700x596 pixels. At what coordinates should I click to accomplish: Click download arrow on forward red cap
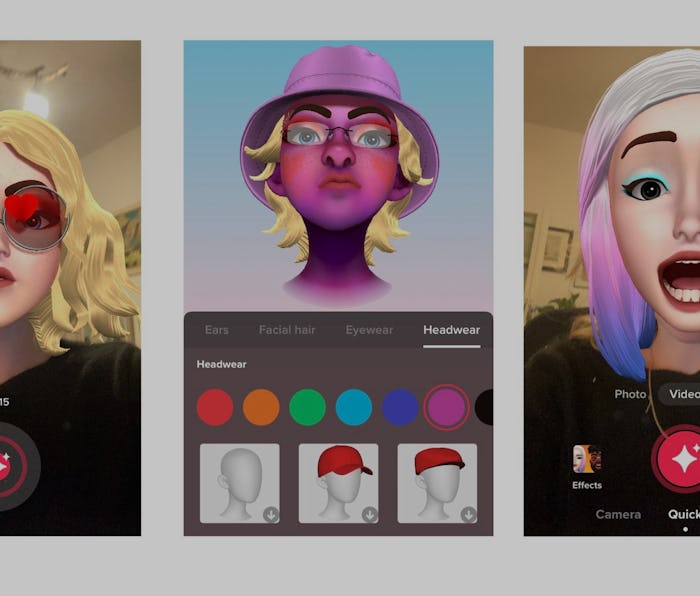click(x=370, y=514)
